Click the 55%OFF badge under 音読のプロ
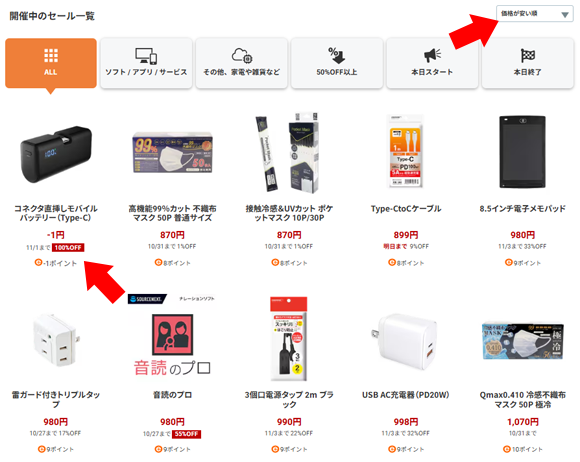580x462 pixels. point(186,434)
